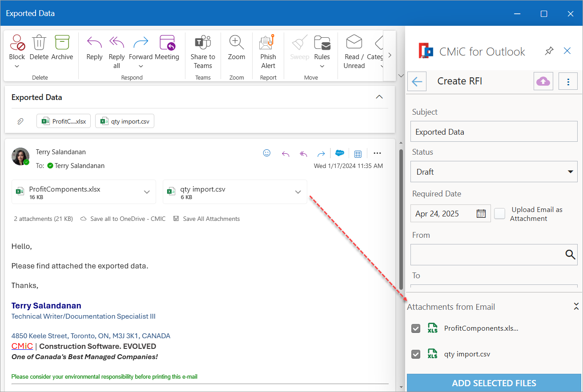The height and width of the screenshot is (392, 583).
Task: Collapse the Exported Data header chevron
Action: pyautogui.click(x=379, y=97)
